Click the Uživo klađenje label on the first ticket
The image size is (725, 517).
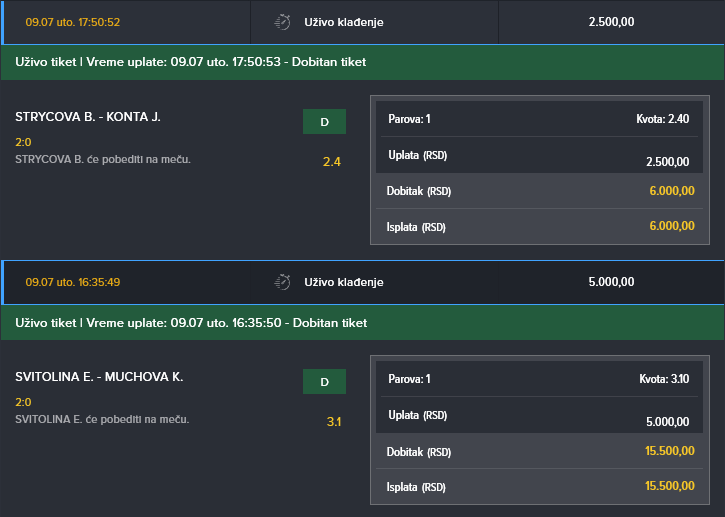pos(344,22)
